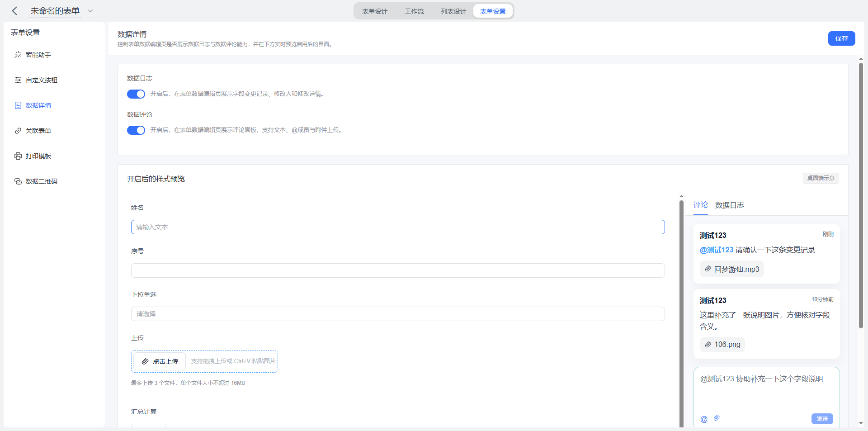Click the attachment paperclip icon in comment box

click(717, 418)
